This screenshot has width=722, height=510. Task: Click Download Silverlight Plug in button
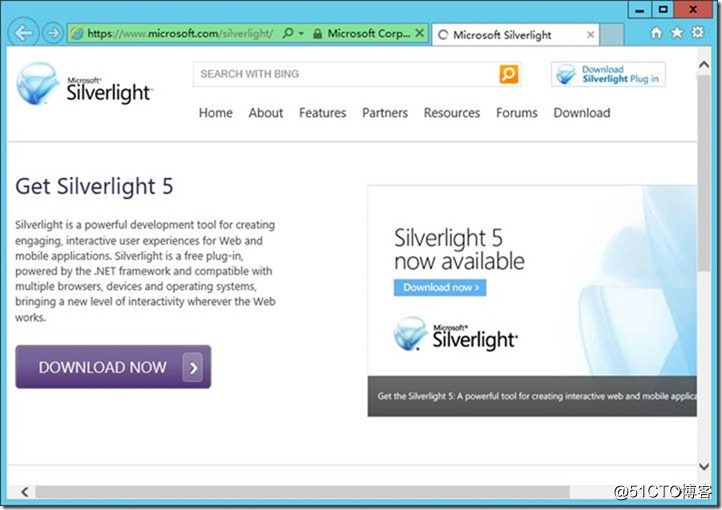[x=608, y=74]
